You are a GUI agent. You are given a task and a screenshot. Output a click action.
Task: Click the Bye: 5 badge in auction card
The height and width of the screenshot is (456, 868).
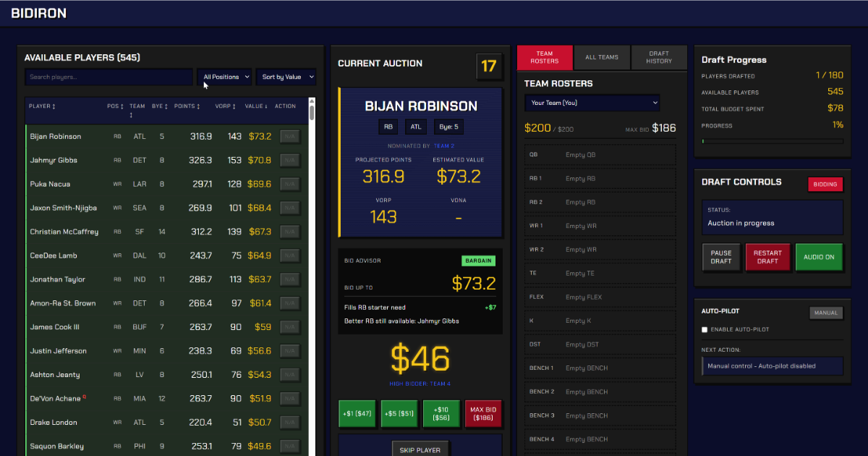(x=448, y=127)
